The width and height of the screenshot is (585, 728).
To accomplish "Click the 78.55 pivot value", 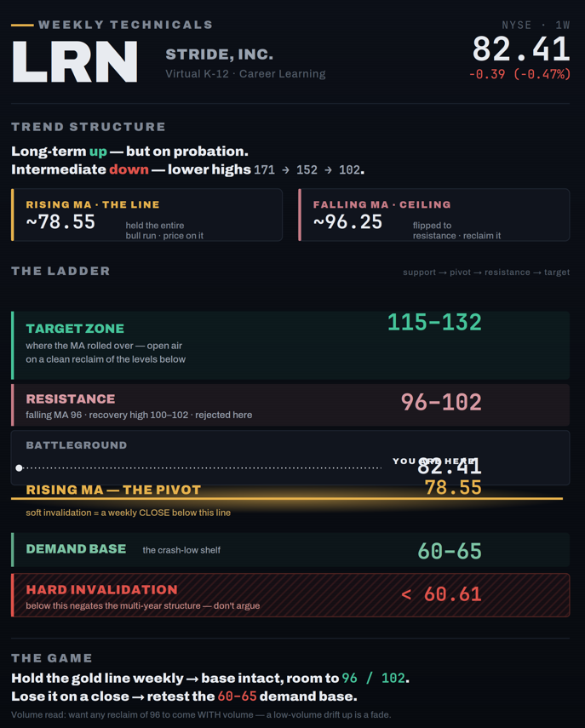I will click(x=453, y=488).
